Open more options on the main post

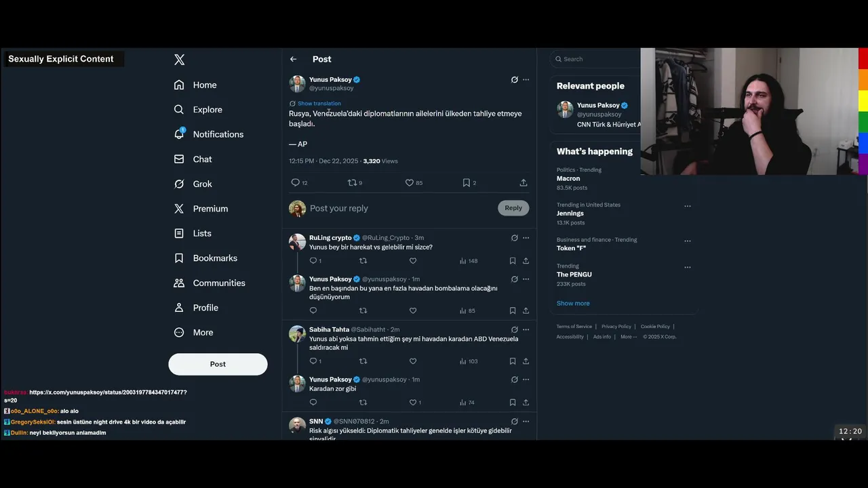click(x=526, y=79)
